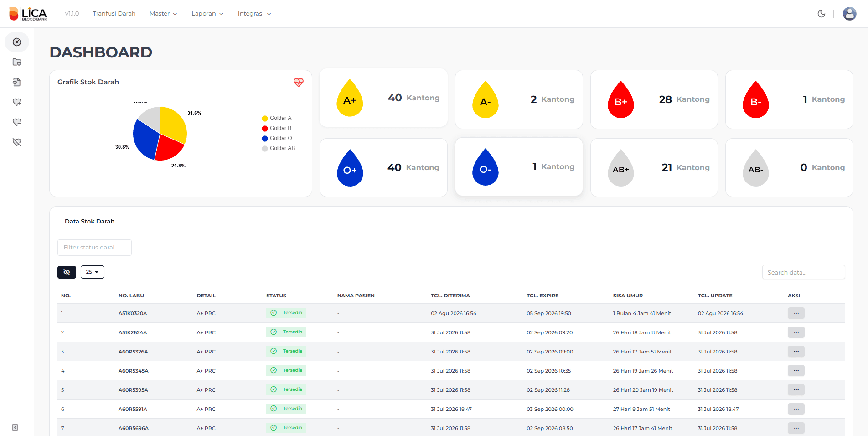Toggle the hidden-eye visibility button above table
Screen dimensions: 868x436
click(67, 272)
